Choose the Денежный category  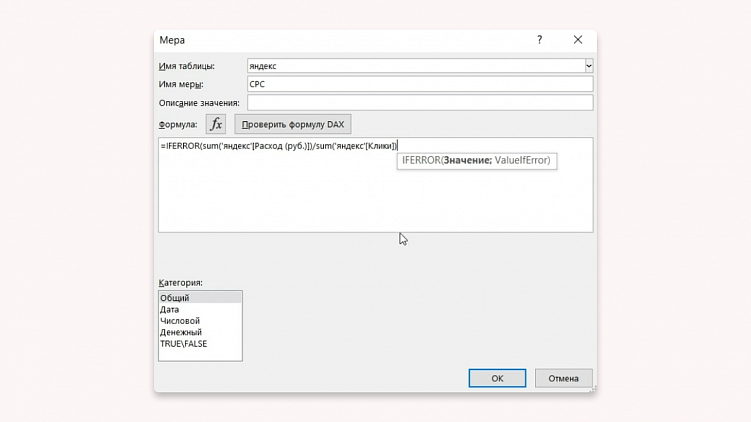click(200, 332)
